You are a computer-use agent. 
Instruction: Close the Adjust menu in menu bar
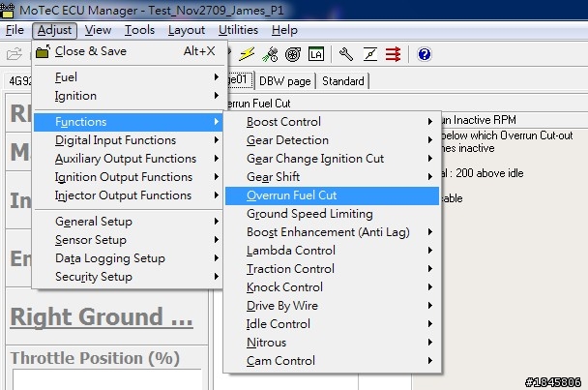(54, 30)
